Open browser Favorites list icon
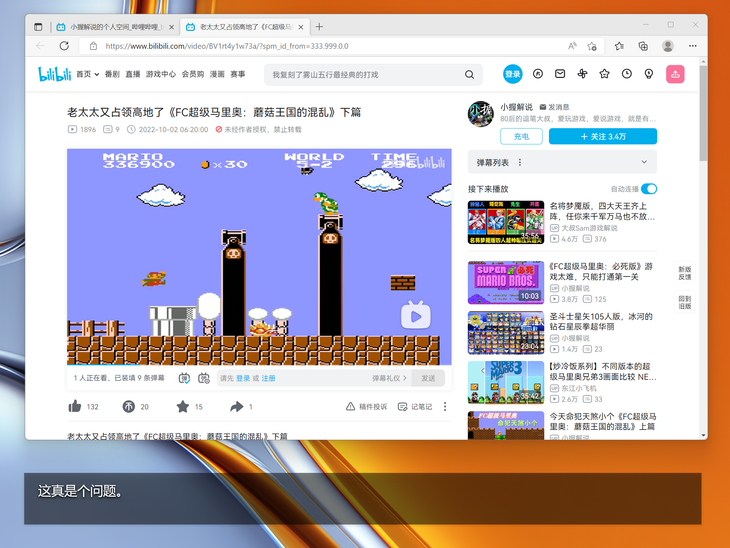 point(619,46)
